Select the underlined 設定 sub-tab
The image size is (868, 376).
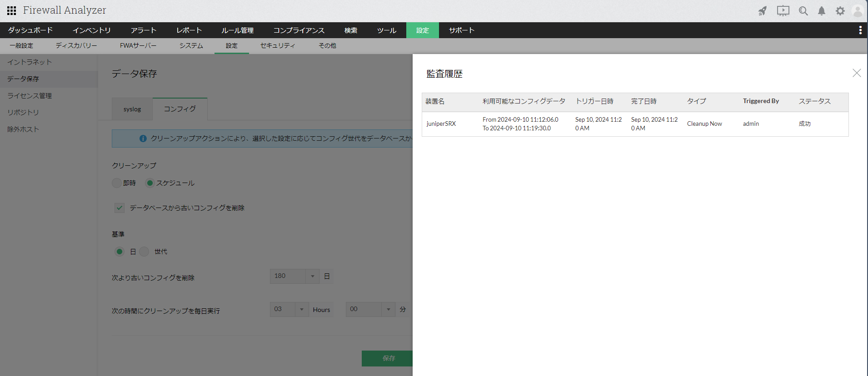232,46
